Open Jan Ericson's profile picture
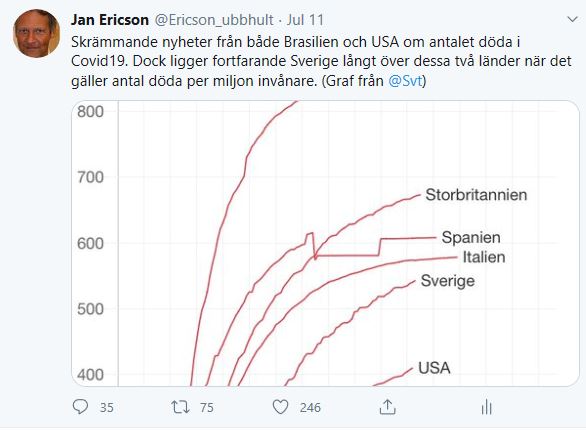Viewport: 586px width, 430px height. coord(36,34)
